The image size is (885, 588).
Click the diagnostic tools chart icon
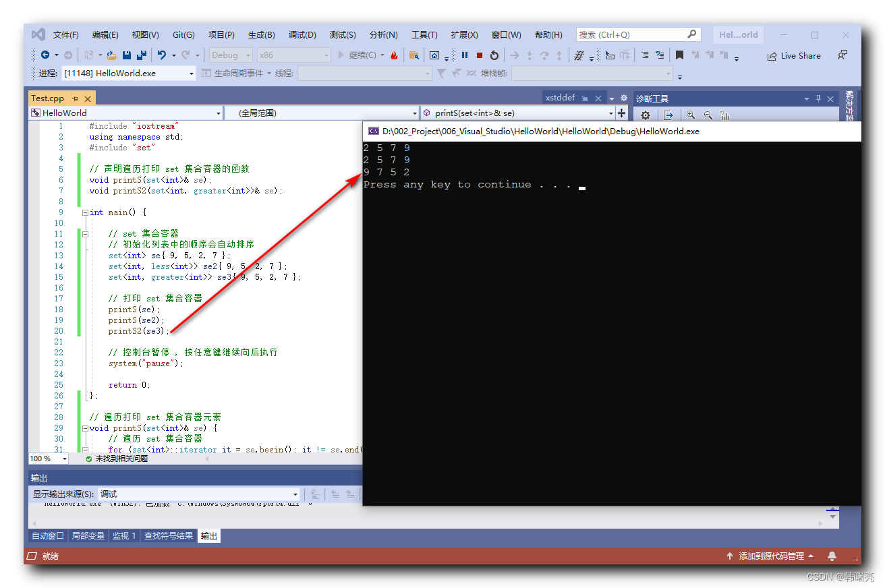click(x=725, y=115)
